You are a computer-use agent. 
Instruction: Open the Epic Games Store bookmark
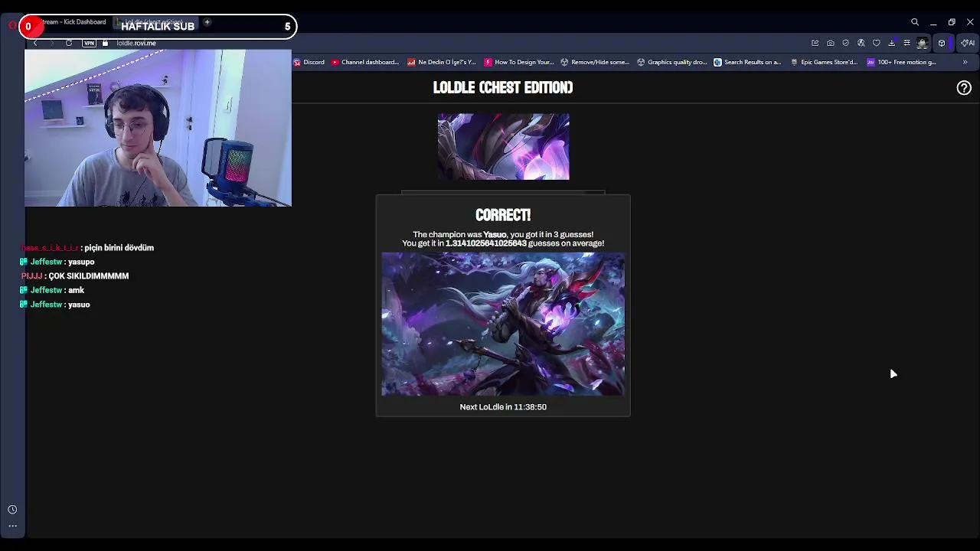(825, 62)
